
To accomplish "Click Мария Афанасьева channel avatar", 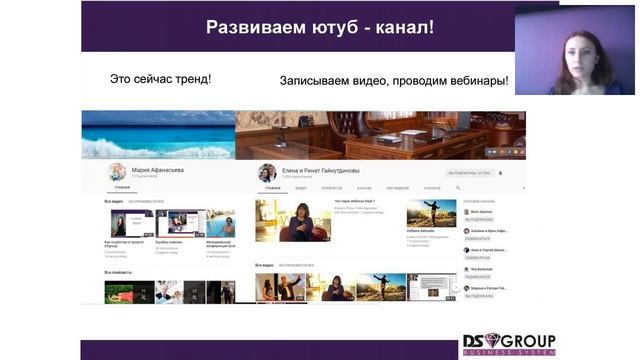I will (117, 172).
